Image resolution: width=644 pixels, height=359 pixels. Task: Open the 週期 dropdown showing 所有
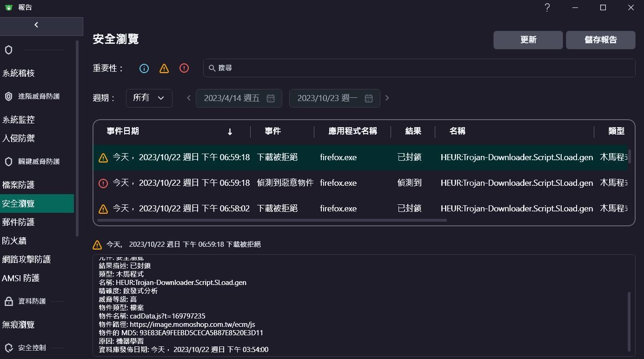tap(149, 98)
